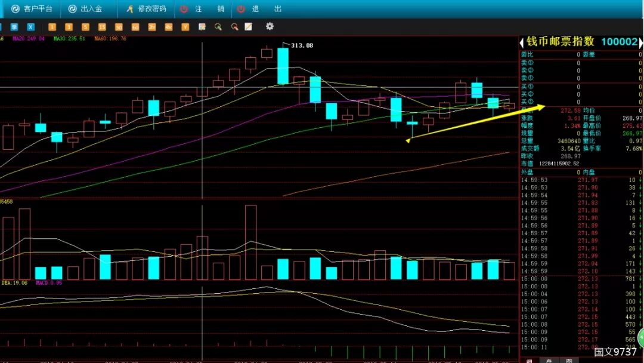Go to previous symbol with left arrow
The height and width of the screenshot is (363, 644).
(522, 42)
